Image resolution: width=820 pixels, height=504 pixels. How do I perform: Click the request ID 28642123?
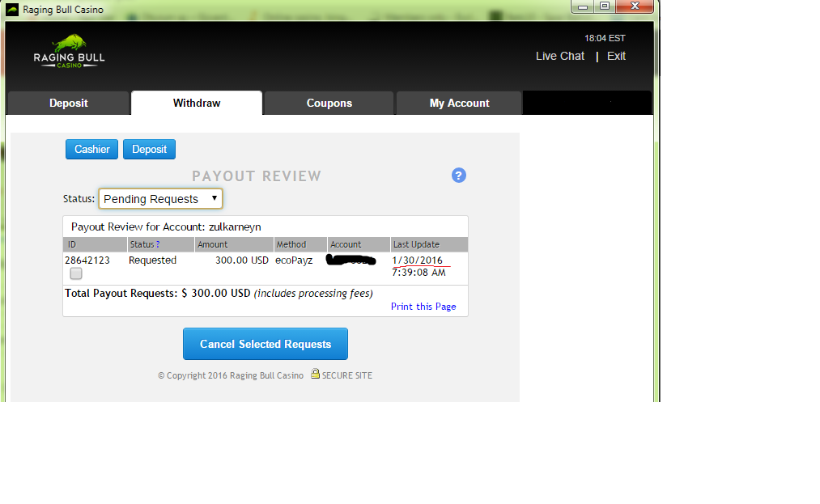tap(87, 260)
